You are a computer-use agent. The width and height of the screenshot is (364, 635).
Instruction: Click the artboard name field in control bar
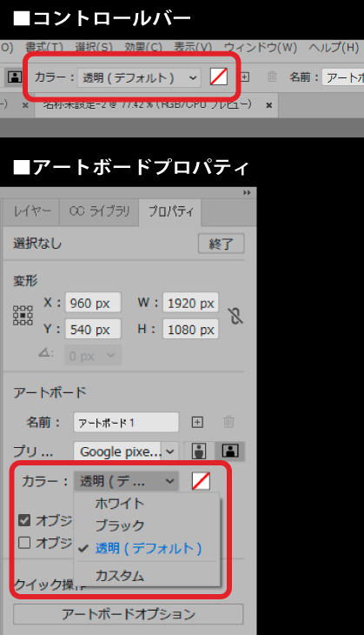[x=343, y=77]
